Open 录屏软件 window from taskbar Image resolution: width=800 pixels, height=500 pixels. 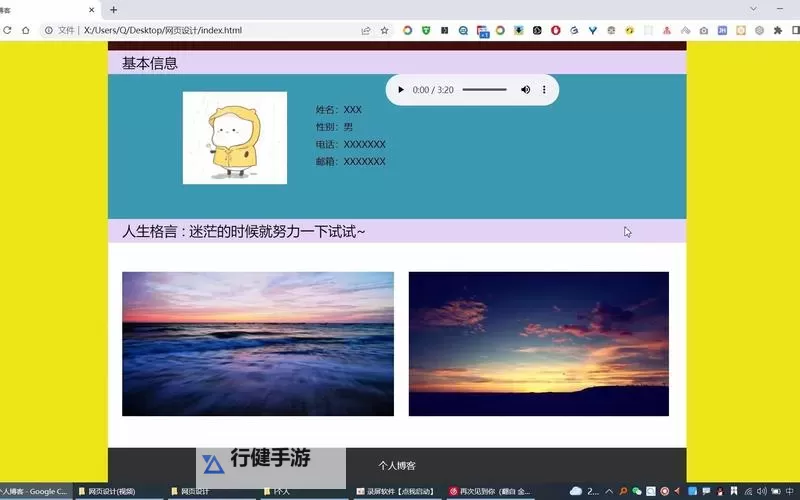[x=395, y=492]
